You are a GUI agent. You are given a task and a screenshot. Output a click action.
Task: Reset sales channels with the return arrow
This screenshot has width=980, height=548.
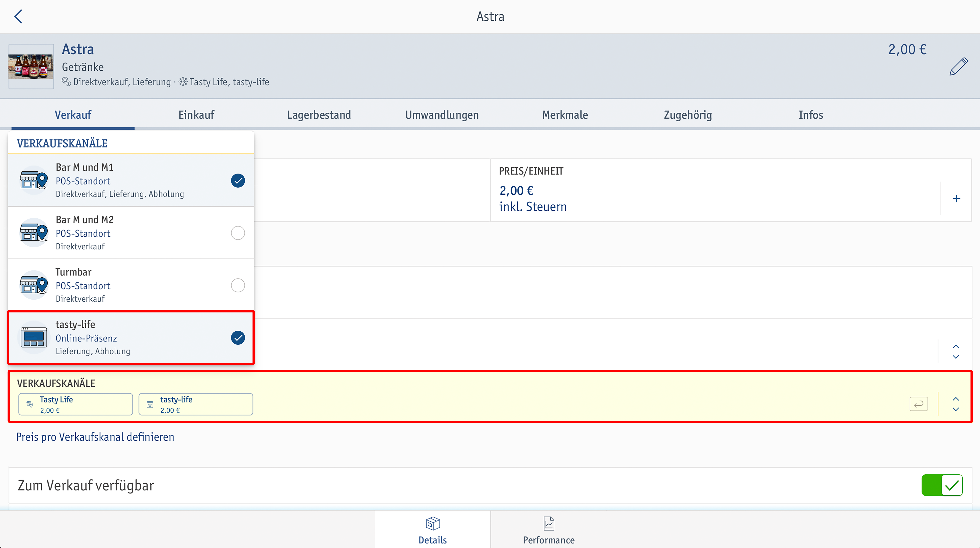pos(919,404)
